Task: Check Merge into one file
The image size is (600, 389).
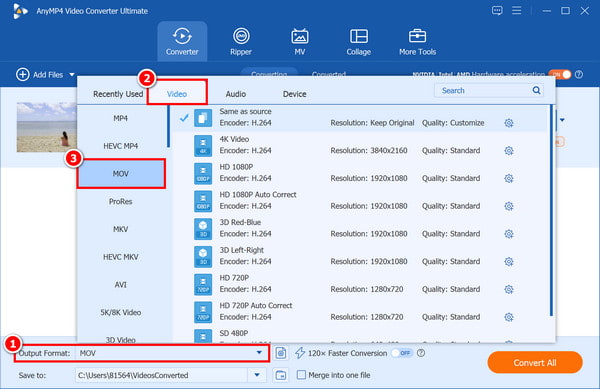Action: (x=302, y=375)
